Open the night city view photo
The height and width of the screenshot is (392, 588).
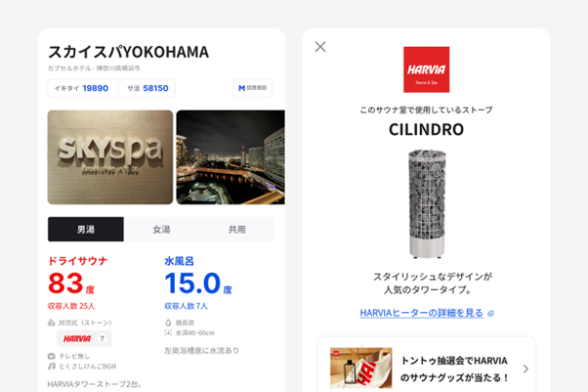231,157
